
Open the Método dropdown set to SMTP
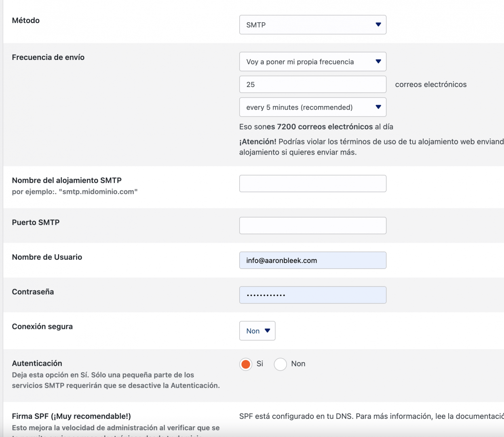tap(313, 25)
